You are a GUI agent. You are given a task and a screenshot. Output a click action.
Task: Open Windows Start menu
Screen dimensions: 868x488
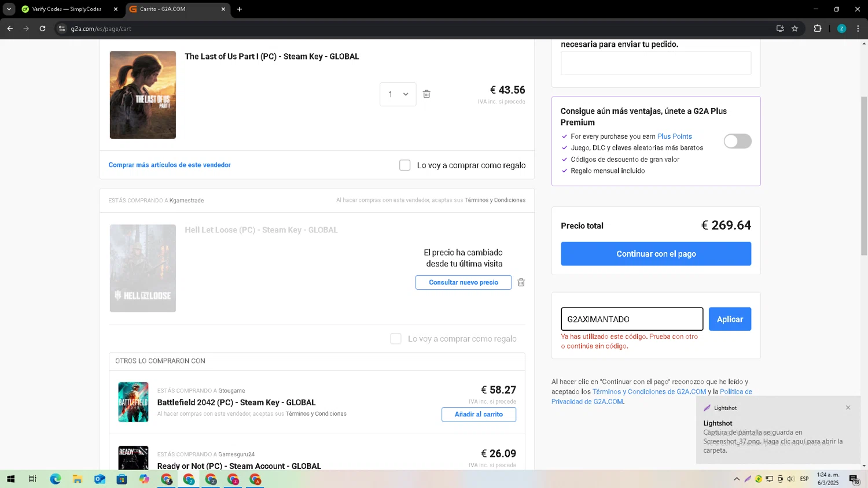tap(10, 479)
